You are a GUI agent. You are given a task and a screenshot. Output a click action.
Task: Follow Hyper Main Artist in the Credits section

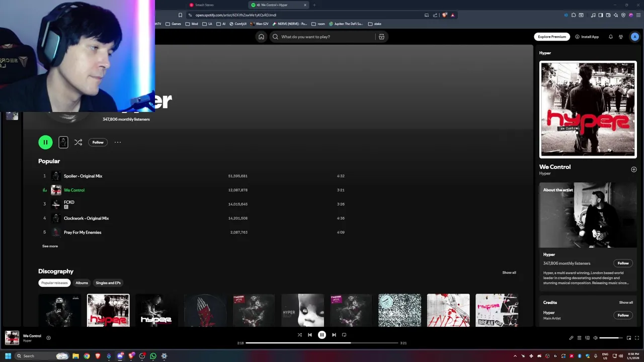tap(623, 315)
